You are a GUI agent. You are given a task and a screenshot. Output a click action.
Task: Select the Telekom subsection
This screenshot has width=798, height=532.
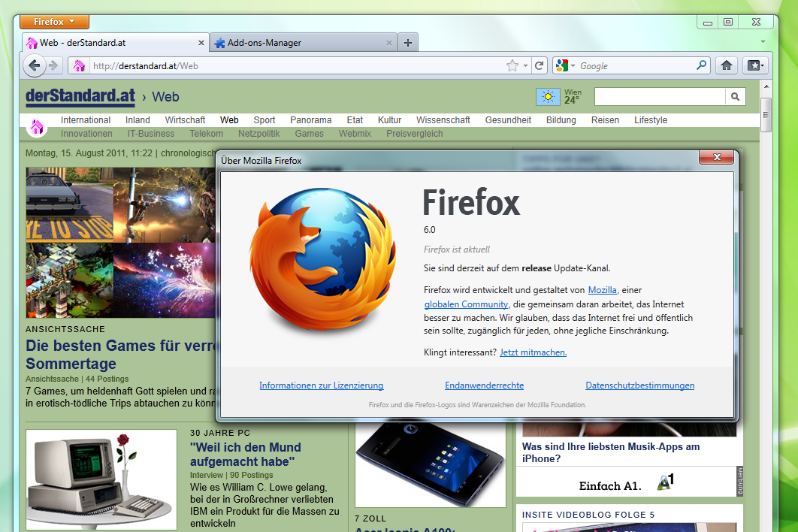coord(206,134)
